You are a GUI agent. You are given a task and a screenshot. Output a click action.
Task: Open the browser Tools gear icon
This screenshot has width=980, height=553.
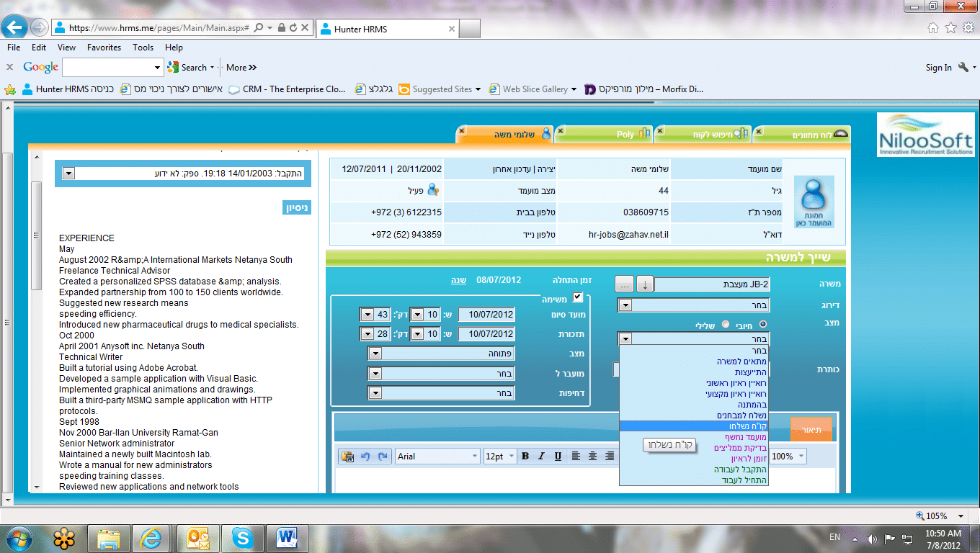pos(967,27)
